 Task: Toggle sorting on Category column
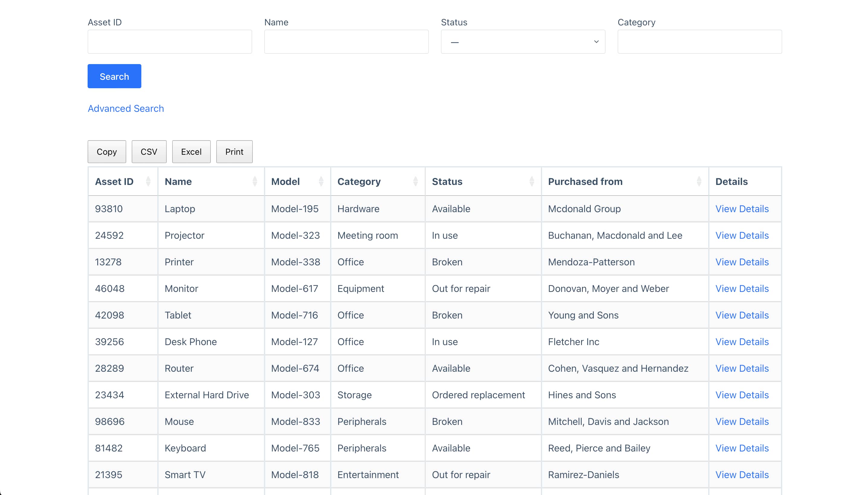415,182
